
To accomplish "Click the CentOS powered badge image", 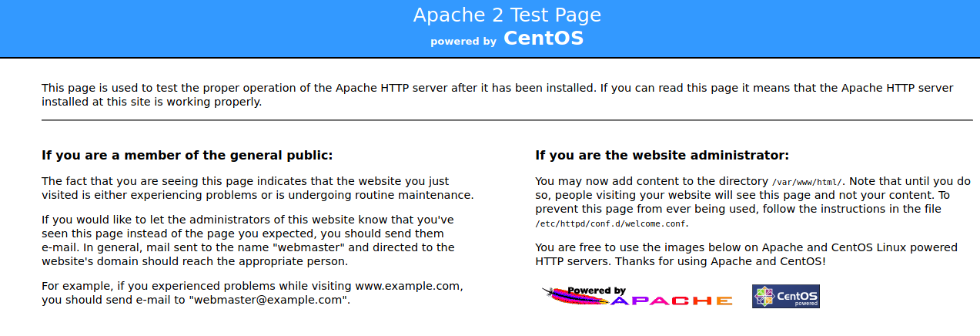I will point(785,296).
